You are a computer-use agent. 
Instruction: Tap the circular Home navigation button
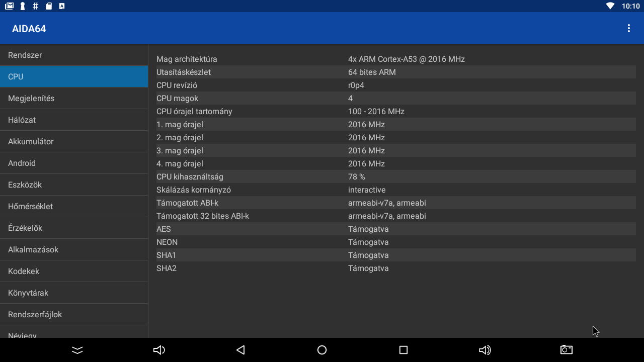322,350
